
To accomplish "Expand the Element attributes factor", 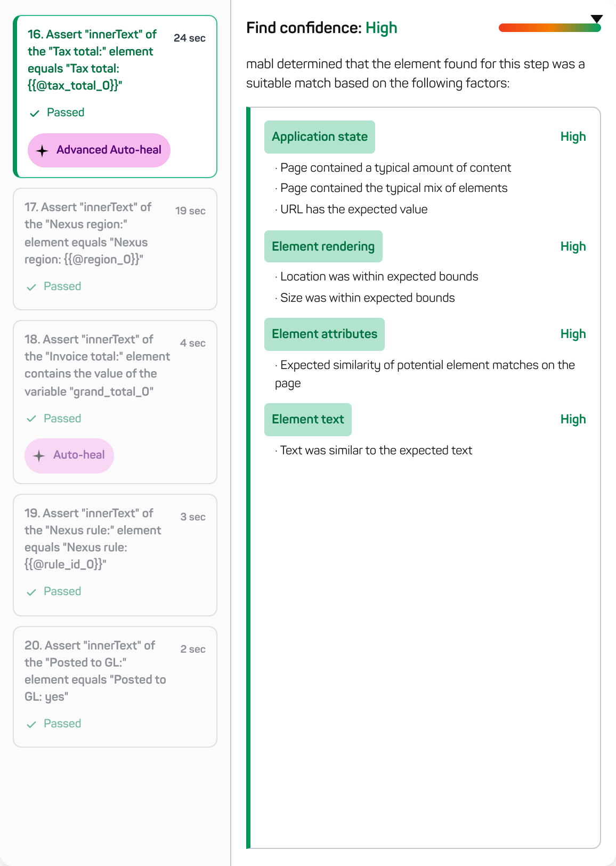I will [325, 334].
